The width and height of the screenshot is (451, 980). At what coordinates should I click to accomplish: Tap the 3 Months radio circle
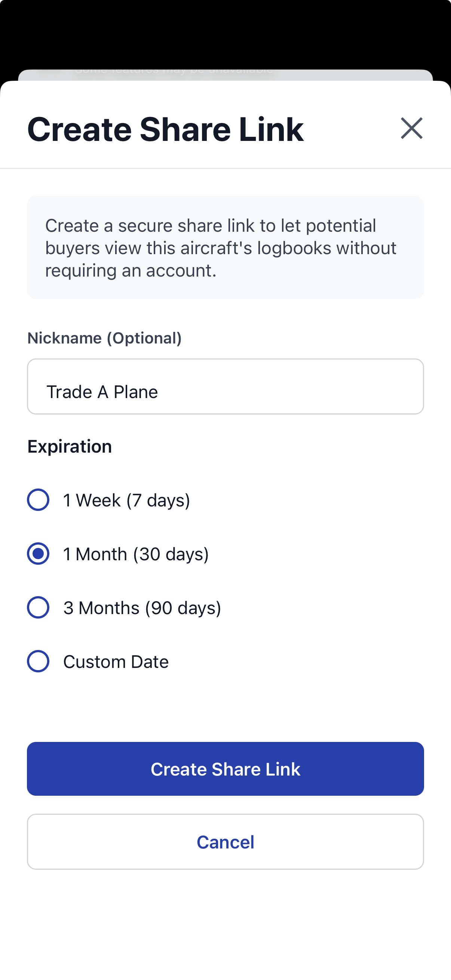point(38,608)
